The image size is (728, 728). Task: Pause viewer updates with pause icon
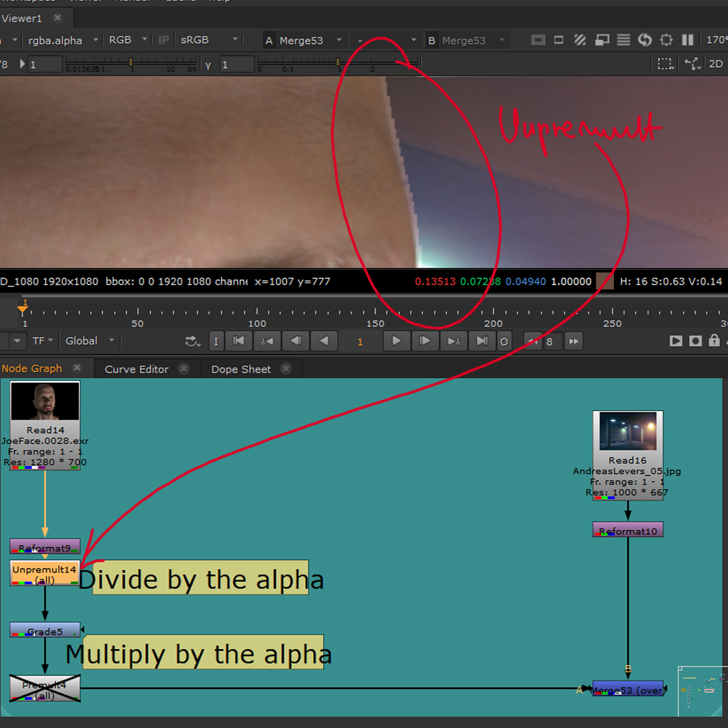click(687, 40)
